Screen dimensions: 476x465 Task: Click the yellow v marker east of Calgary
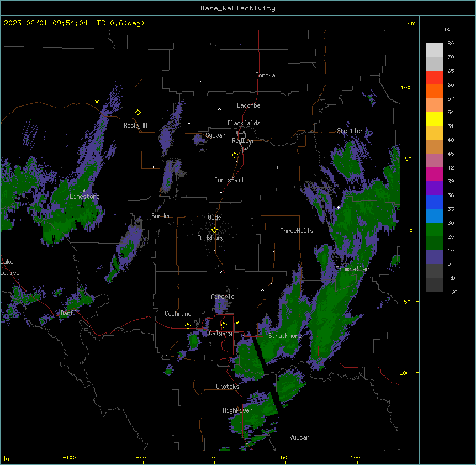click(237, 323)
